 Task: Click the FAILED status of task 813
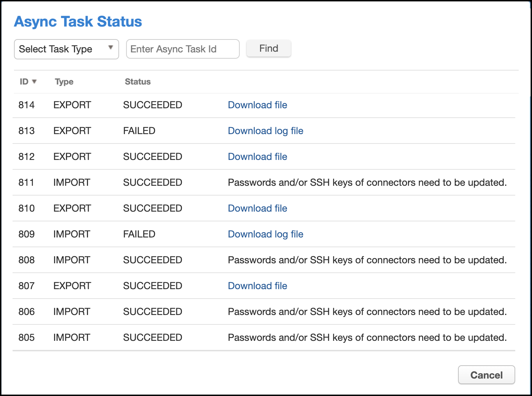tap(139, 131)
